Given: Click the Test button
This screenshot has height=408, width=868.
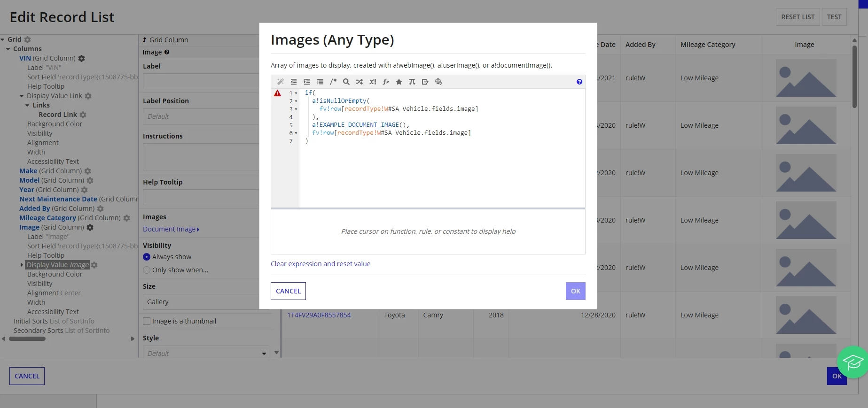Looking at the screenshot, I should coord(834,17).
